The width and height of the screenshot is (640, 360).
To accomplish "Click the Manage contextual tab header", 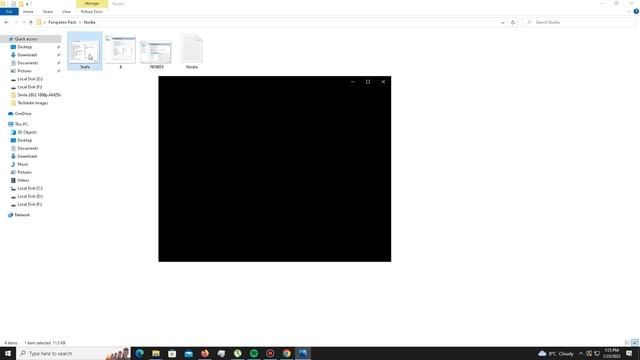I will 92,4.
